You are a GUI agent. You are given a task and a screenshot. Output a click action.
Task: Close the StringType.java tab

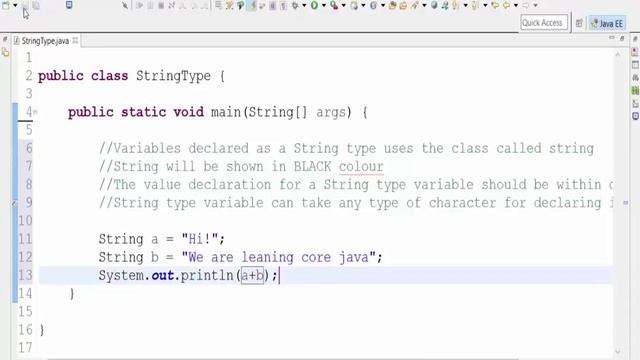[x=75, y=40]
